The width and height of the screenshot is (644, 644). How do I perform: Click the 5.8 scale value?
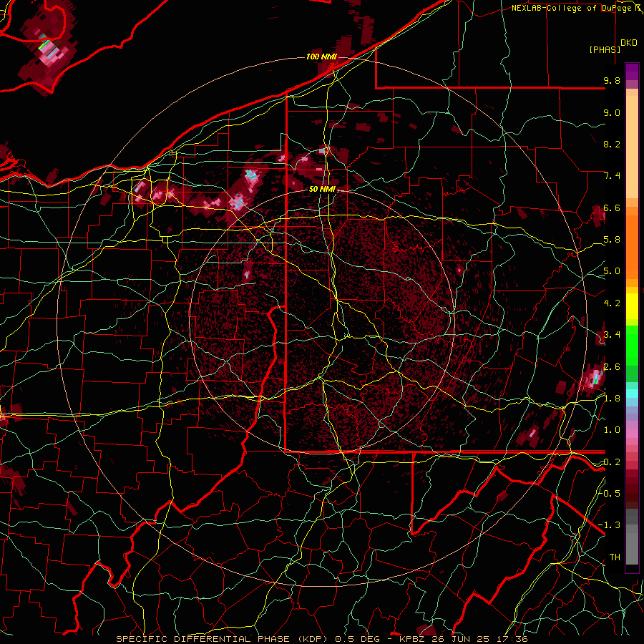pyautogui.click(x=612, y=240)
